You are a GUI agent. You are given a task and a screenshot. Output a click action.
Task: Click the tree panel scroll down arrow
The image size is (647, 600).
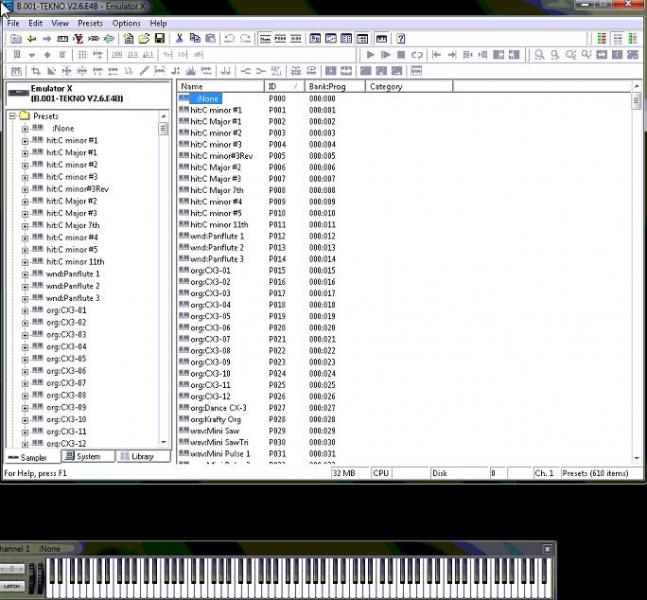click(x=163, y=442)
